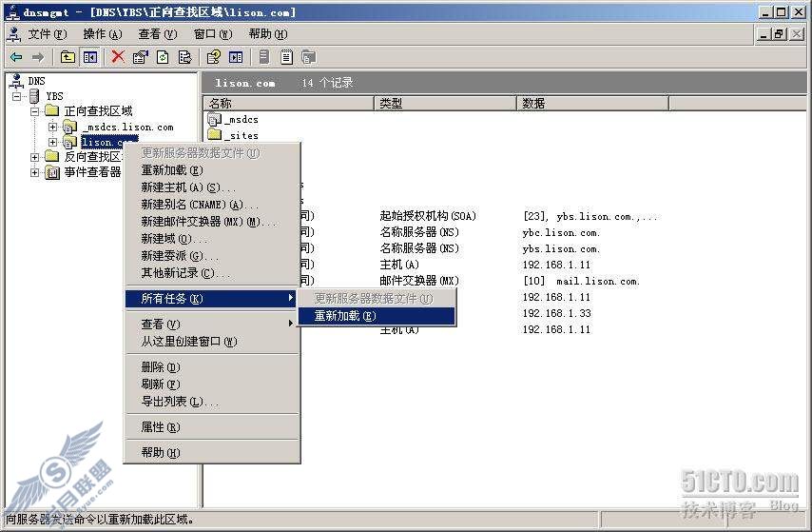
Task: Choose 新建域(O)... in context menu
Action: 211,239
